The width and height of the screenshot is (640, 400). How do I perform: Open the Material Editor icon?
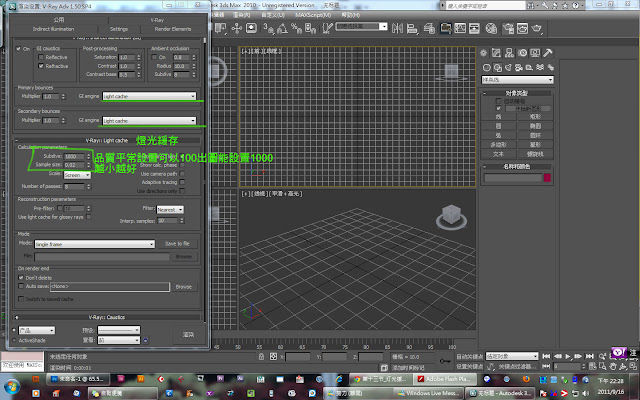(x=491, y=28)
